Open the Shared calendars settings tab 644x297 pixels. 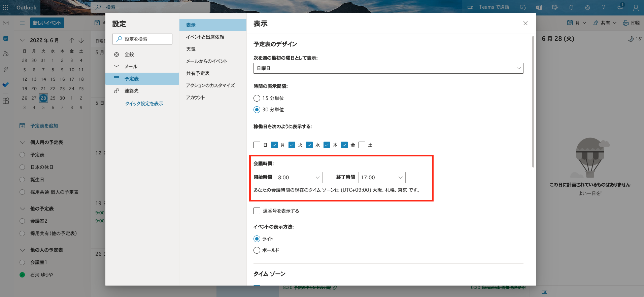(x=213, y=73)
